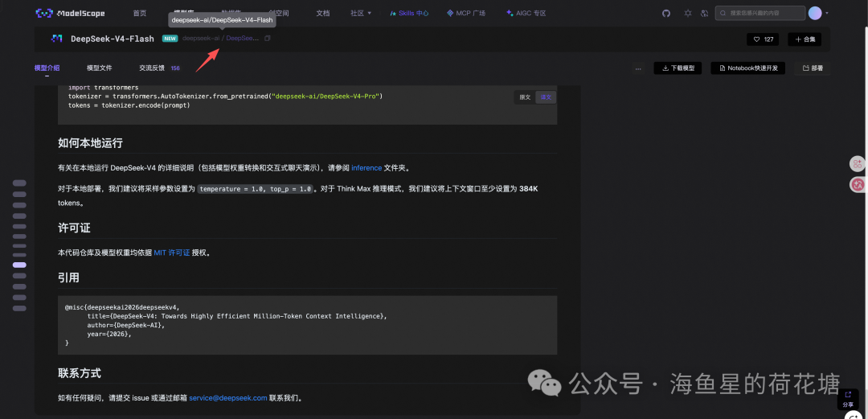Click the author={DeepSeek-AI} citation line
This screenshot has height=419, width=868.
pyautogui.click(x=125, y=326)
